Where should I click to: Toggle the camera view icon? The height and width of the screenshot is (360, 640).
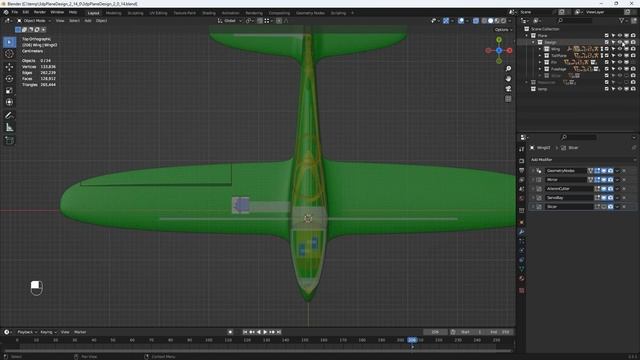[x=508, y=89]
